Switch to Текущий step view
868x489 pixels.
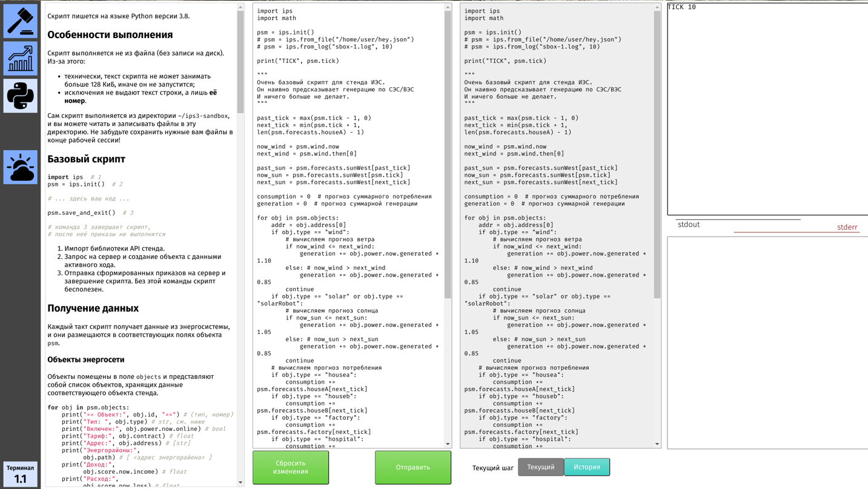(x=540, y=467)
